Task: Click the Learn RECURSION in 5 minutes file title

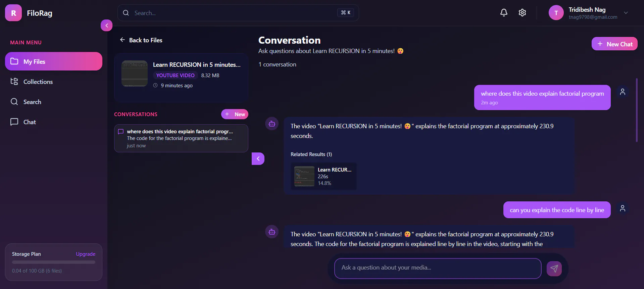Action: pos(197,65)
